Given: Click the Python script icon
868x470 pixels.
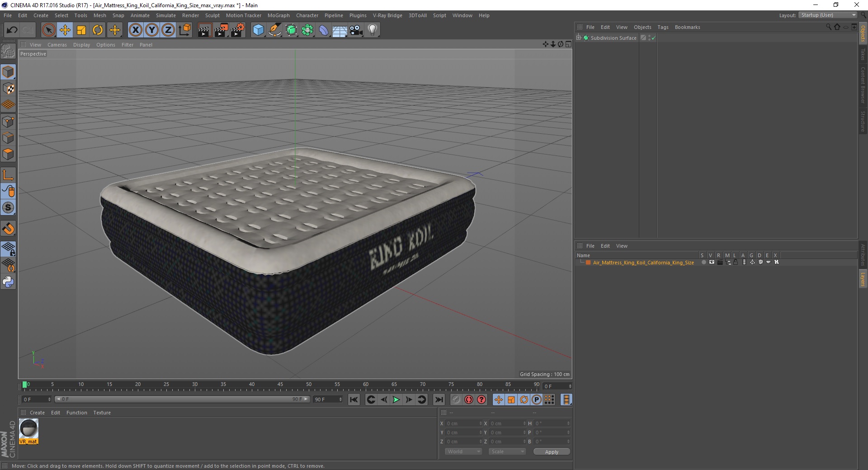Looking at the screenshot, I should point(8,282).
